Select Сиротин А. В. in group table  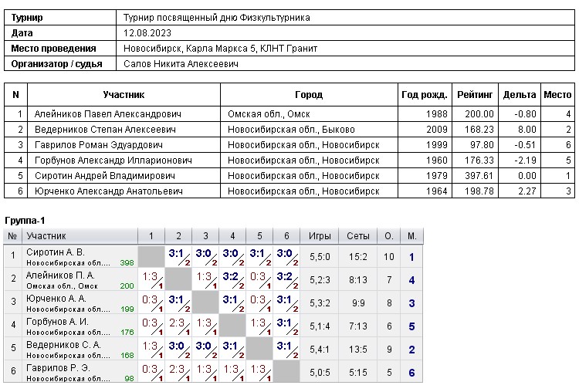pos(56,252)
